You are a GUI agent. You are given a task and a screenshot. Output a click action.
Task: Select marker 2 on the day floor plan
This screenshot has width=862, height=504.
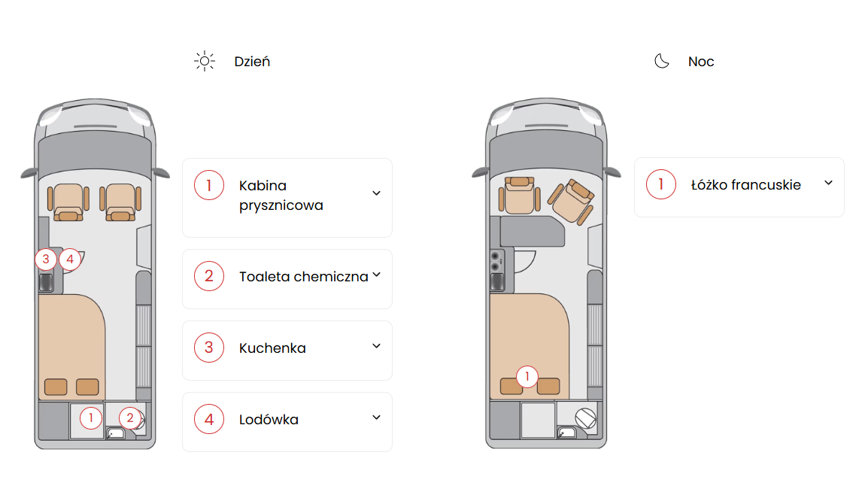pyautogui.click(x=129, y=418)
